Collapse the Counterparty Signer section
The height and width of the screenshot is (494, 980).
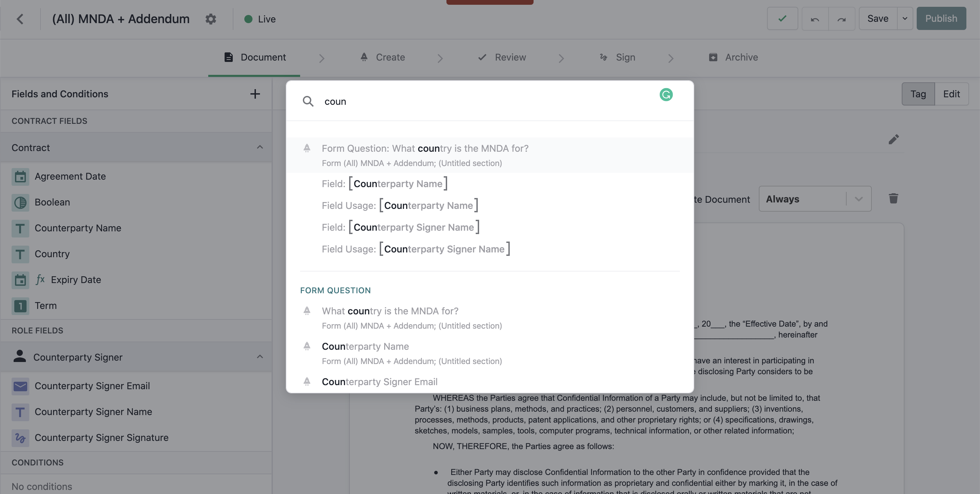pos(260,357)
